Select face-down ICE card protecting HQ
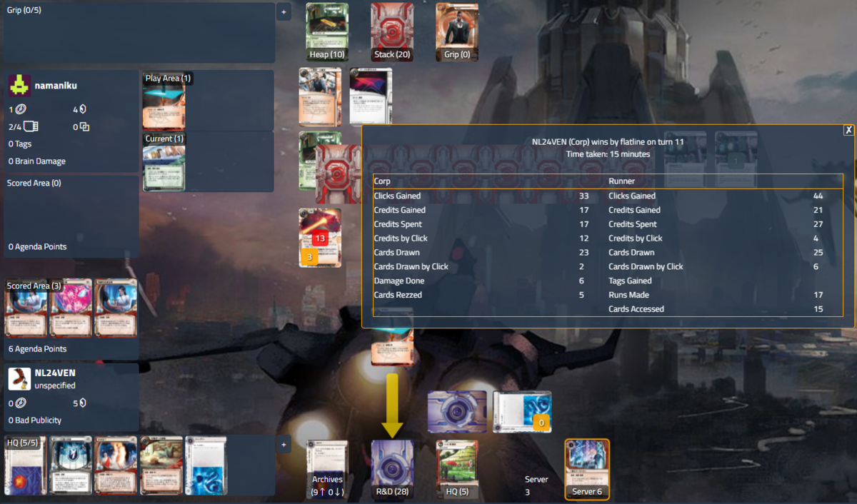 pyautogui.click(x=457, y=412)
